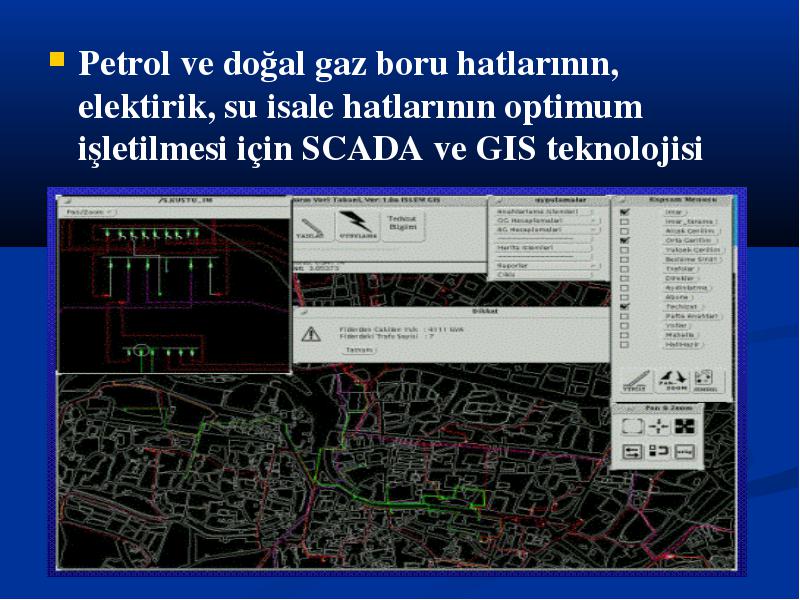Image resolution: width=800 pixels, height=600 pixels.
Task: Check the Besleme Sınırı layer checkbox
Action: [x=624, y=259]
